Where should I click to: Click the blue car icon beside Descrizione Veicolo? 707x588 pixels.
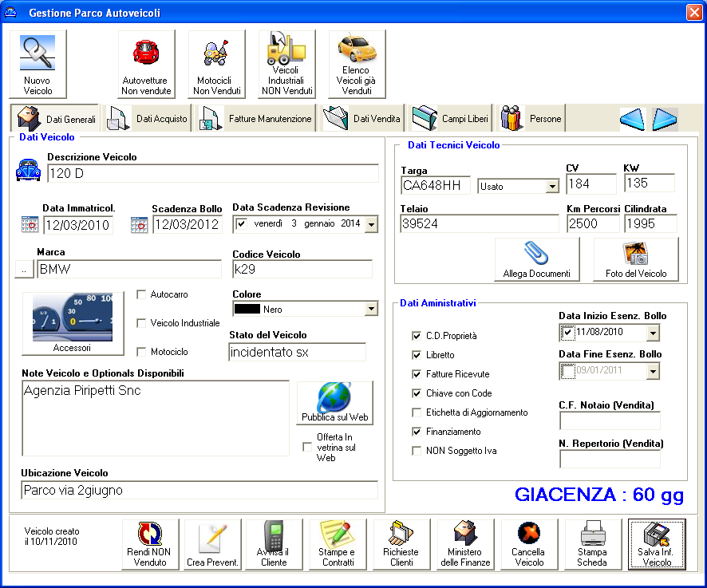tap(29, 171)
